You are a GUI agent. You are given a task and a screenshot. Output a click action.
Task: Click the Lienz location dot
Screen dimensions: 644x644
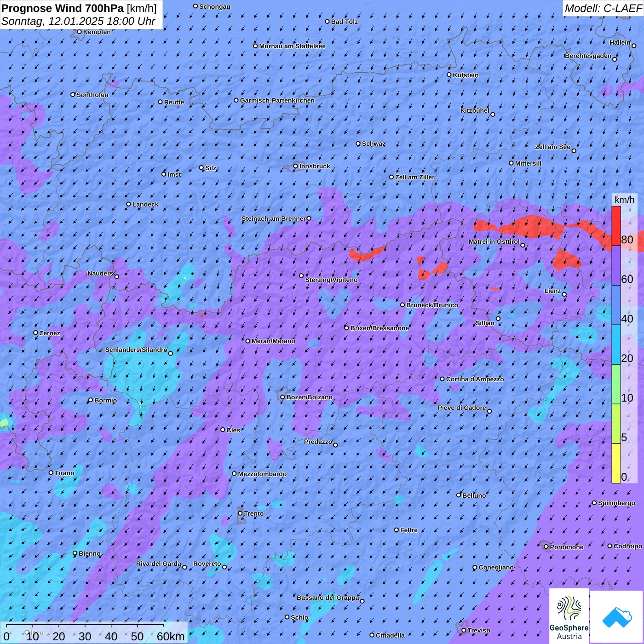[564, 294]
